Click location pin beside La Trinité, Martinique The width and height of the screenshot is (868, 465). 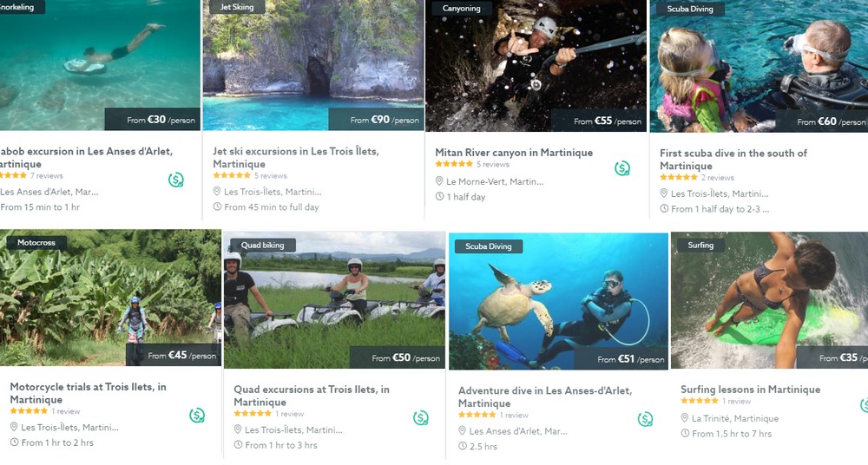[685, 418]
